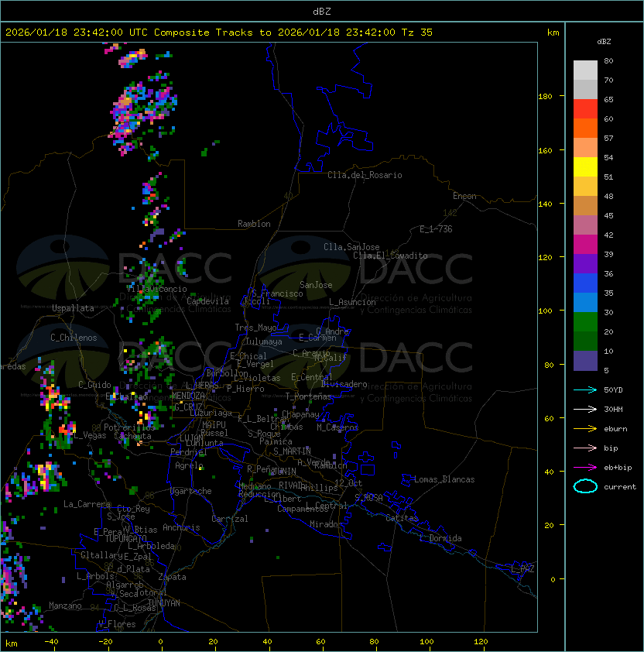The width and height of the screenshot is (644, 652).
Task: Click the 'current' legend label
Action: 620,487
